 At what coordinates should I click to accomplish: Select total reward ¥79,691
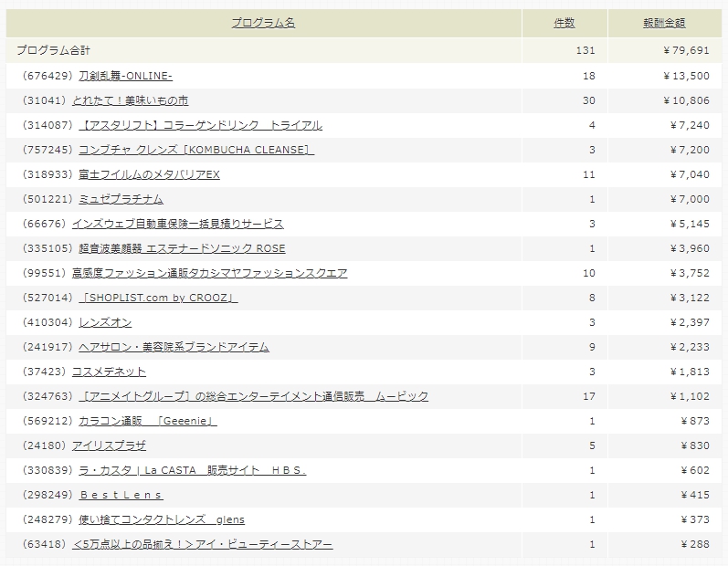(x=686, y=50)
